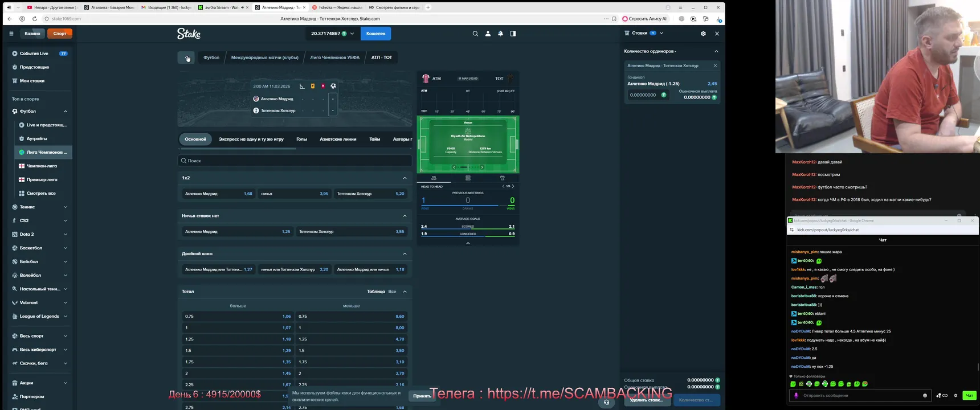Open head-to-head tab icon in match widget
This screenshot has height=410, width=980.
tap(434, 178)
